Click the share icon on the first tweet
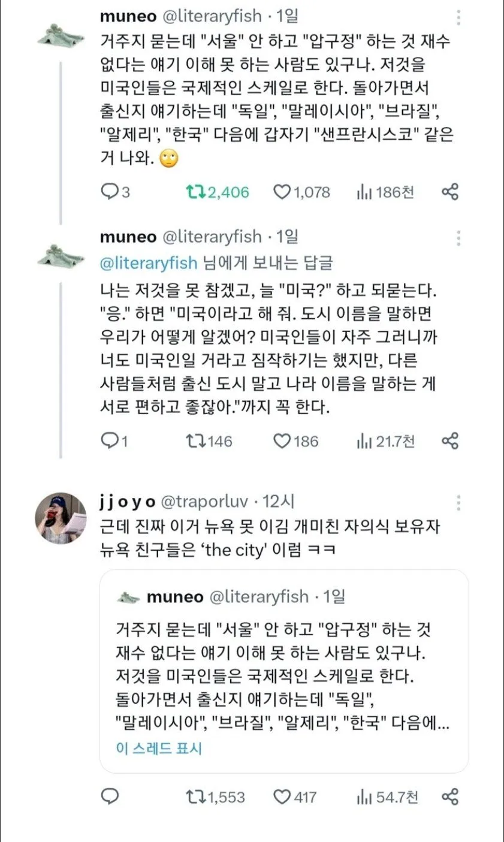 coord(451,192)
